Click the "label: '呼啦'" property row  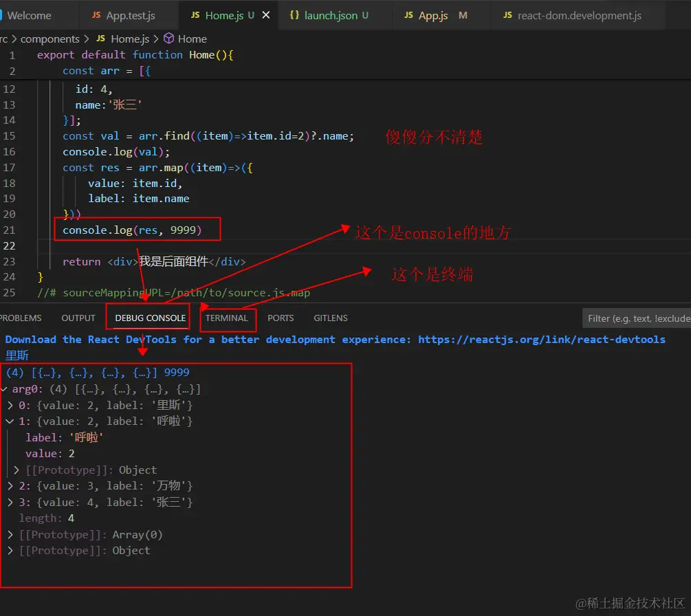click(65, 437)
